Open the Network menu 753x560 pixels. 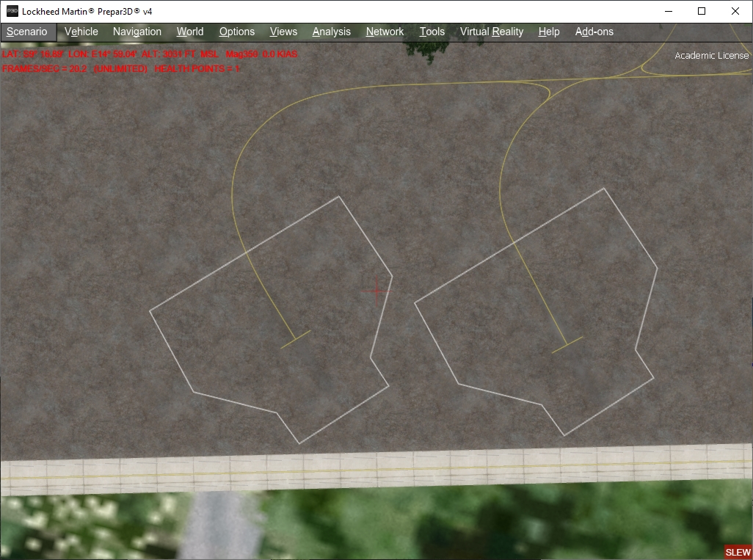point(385,32)
